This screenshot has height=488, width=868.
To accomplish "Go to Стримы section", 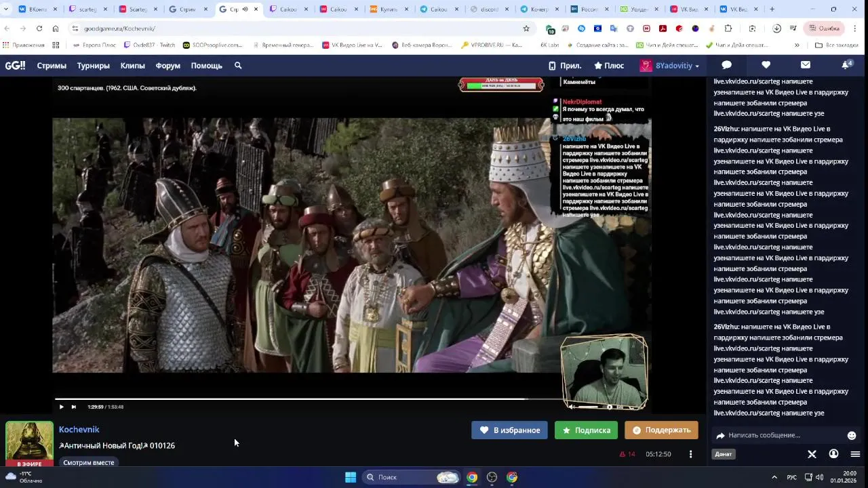I will tap(52, 66).
